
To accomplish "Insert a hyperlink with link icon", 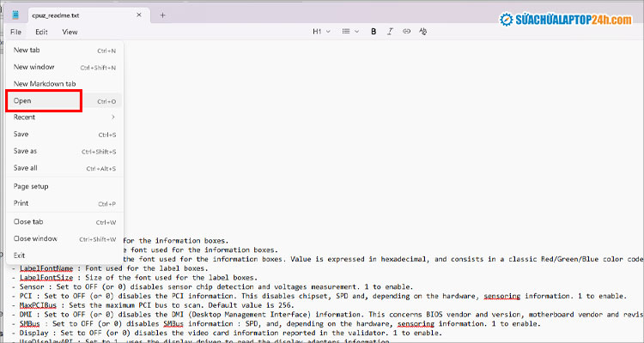I will coord(406,32).
